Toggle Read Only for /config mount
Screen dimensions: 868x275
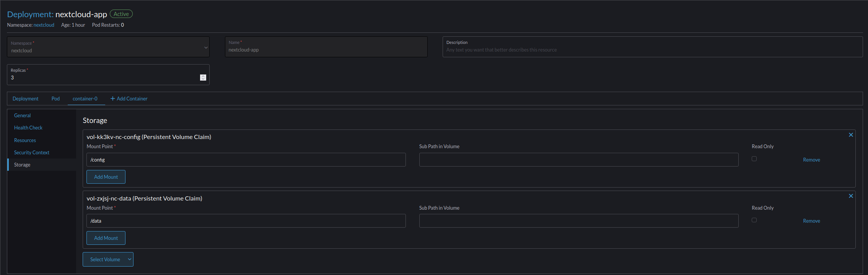pos(754,159)
